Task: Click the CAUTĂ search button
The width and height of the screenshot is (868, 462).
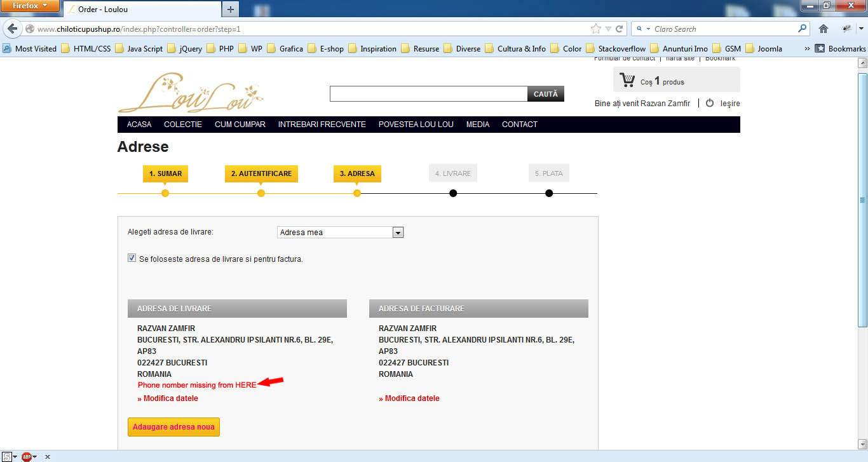Action: pyautogui.click(x=546, y=94)
